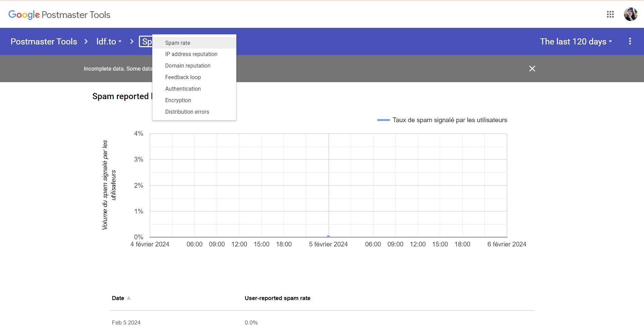Open the last 120 days range dropdown
Viewport: 644px width, 334px height.
click(x=576, y=41)
